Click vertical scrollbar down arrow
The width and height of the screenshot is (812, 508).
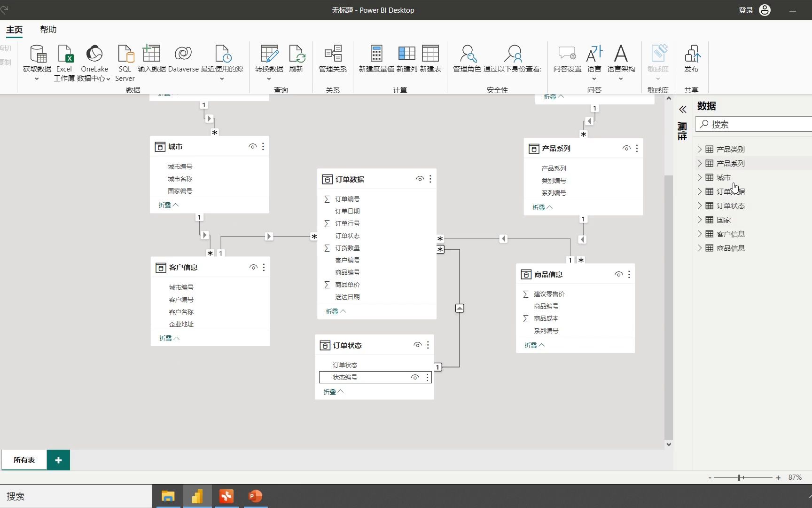point(669,444)
